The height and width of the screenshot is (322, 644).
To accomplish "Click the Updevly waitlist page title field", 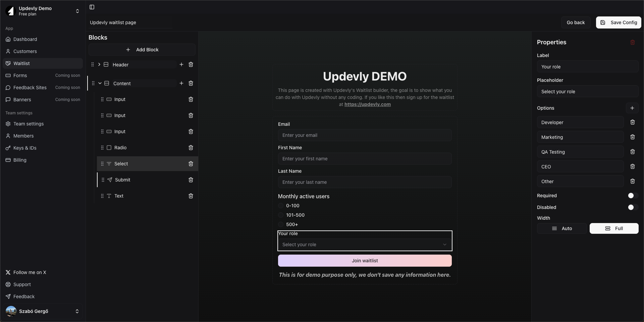I will tap(131, 22).
